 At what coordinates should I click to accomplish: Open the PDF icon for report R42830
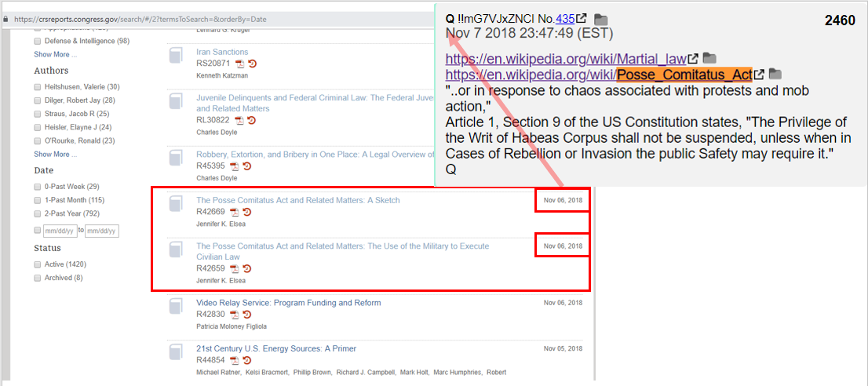tap(235, 315)
